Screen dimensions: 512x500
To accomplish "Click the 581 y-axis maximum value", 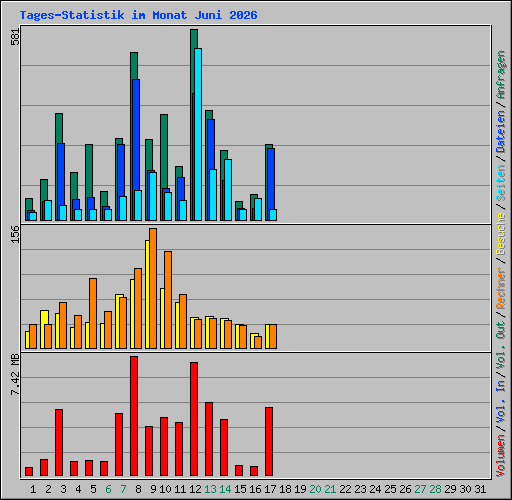I will pos(15,36).
